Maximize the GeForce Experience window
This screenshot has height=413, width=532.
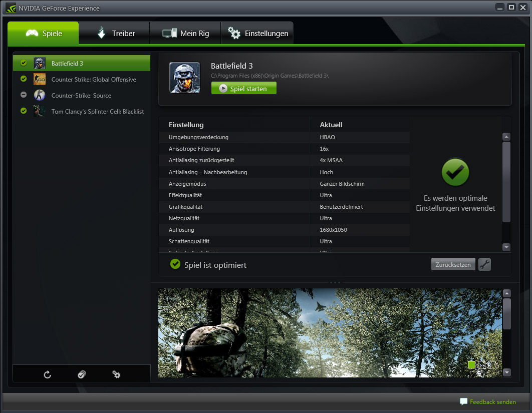click(511, 8)
